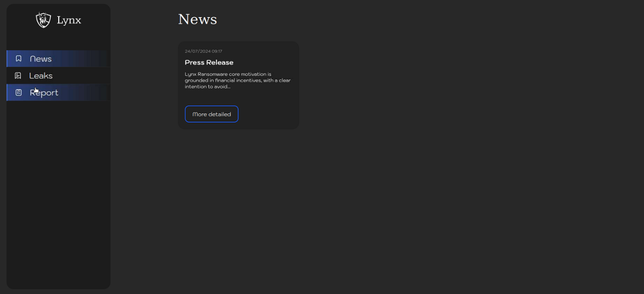Click the article preview text about financial incentives
Viewport: 644px width, 294px height.
tap(238, 80)
